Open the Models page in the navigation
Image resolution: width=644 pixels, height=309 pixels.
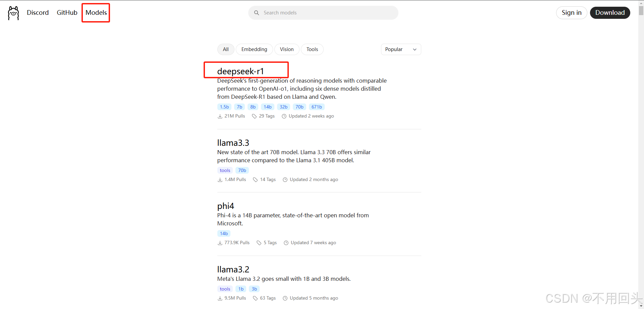96,13
